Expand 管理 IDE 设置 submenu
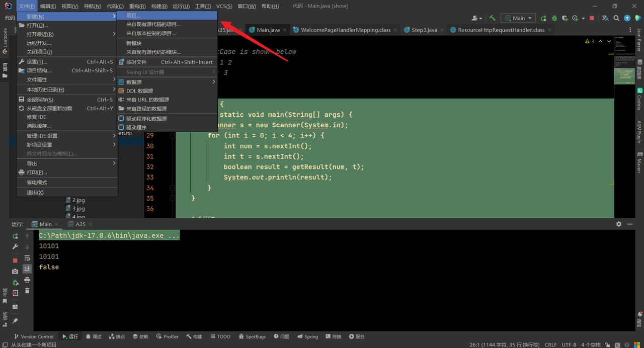Image resolution: width=644 pixels, height=348 pixels. tap(67, 136)
